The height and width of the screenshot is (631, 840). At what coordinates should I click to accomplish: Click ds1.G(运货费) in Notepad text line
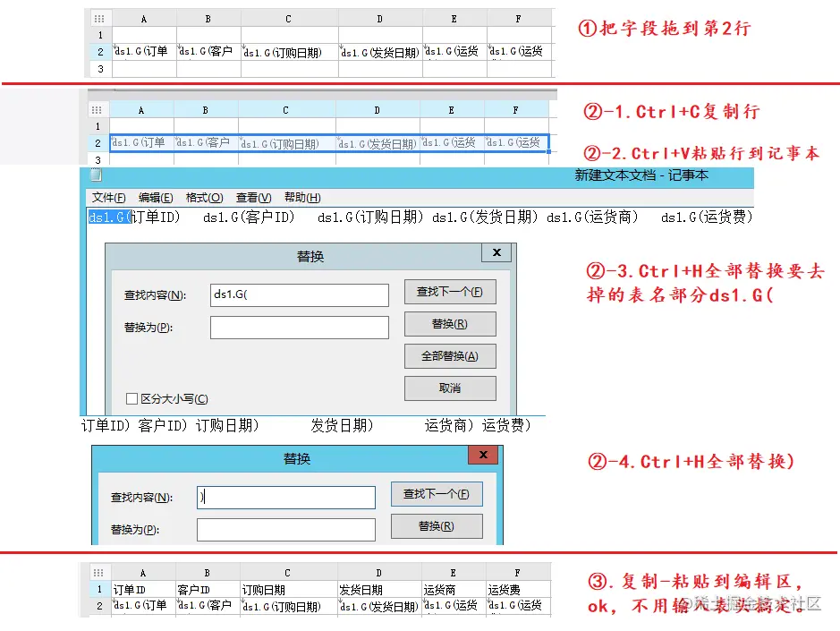pos(707,217)
